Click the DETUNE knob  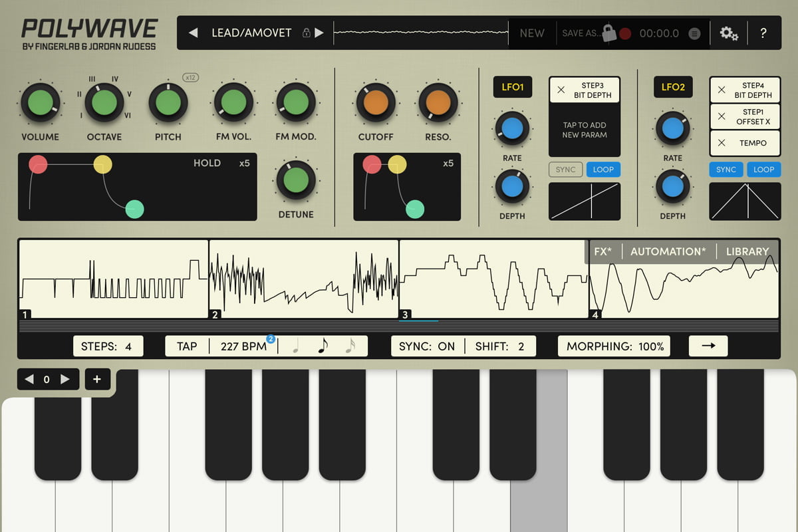[296, 180]
